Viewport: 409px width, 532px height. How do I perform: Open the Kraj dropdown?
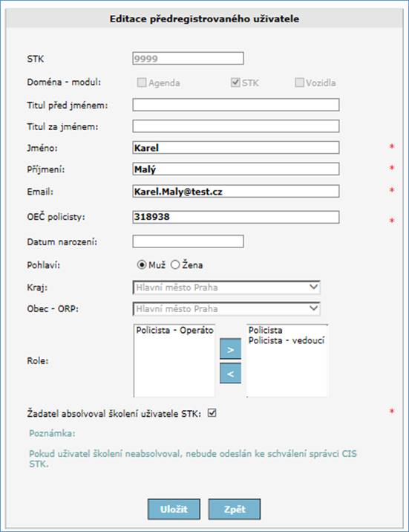point(226,288)
